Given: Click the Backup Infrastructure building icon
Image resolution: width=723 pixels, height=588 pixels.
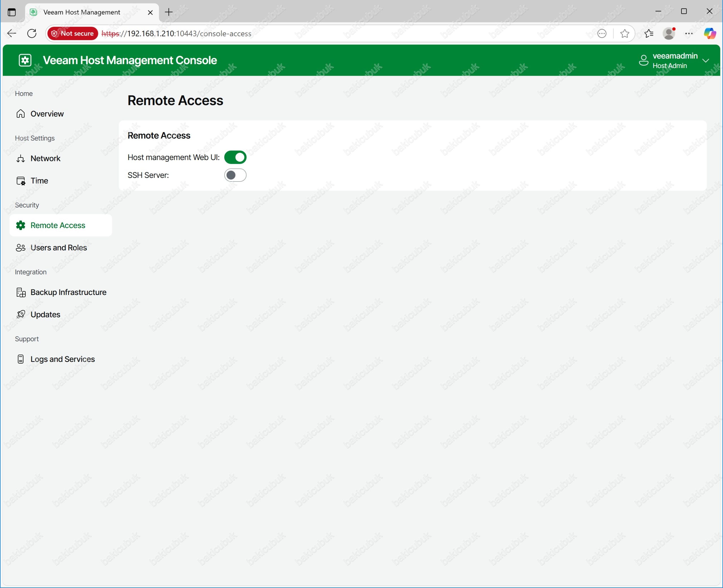Looking at the screenshot, I should point(21,293).
